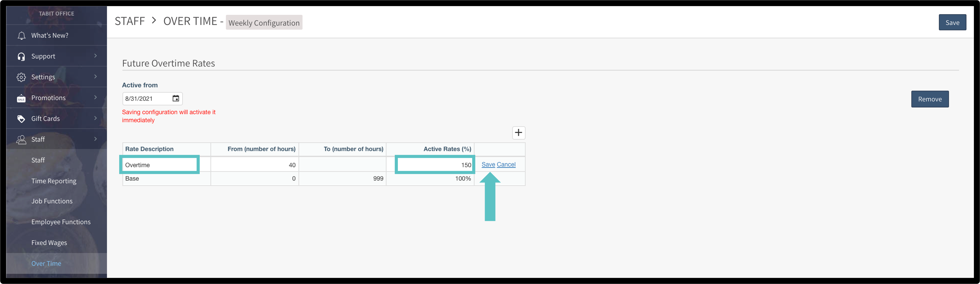Screen dimensions: 980x284
Task: Select Employee Functions in sidebar
Action: coord(61,222)
